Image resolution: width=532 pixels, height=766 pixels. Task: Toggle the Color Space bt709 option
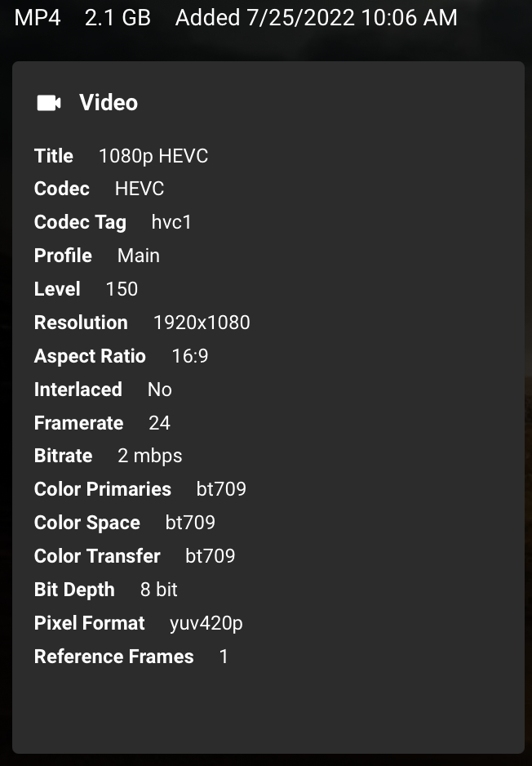point(190,523)
